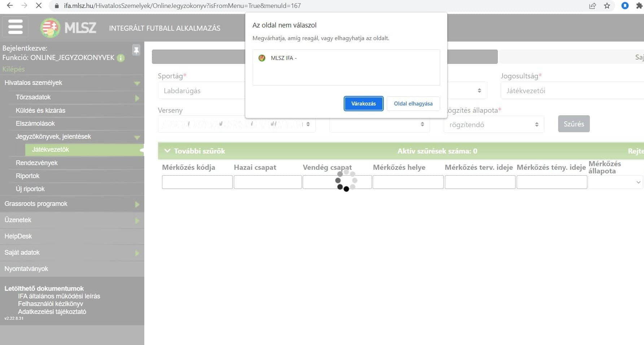
Task: Open the rögzítendő status dropdown
Action: [494, 124]
